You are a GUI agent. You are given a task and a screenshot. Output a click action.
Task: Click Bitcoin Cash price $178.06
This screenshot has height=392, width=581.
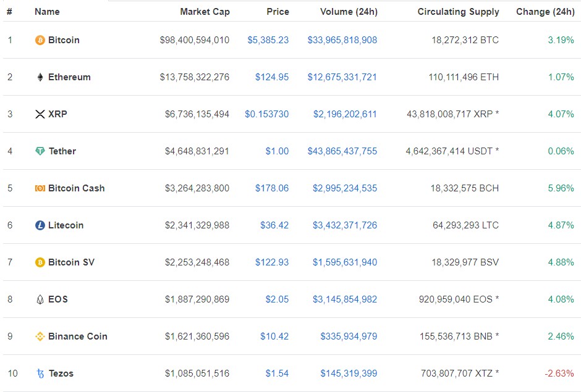tap(272, 188)
